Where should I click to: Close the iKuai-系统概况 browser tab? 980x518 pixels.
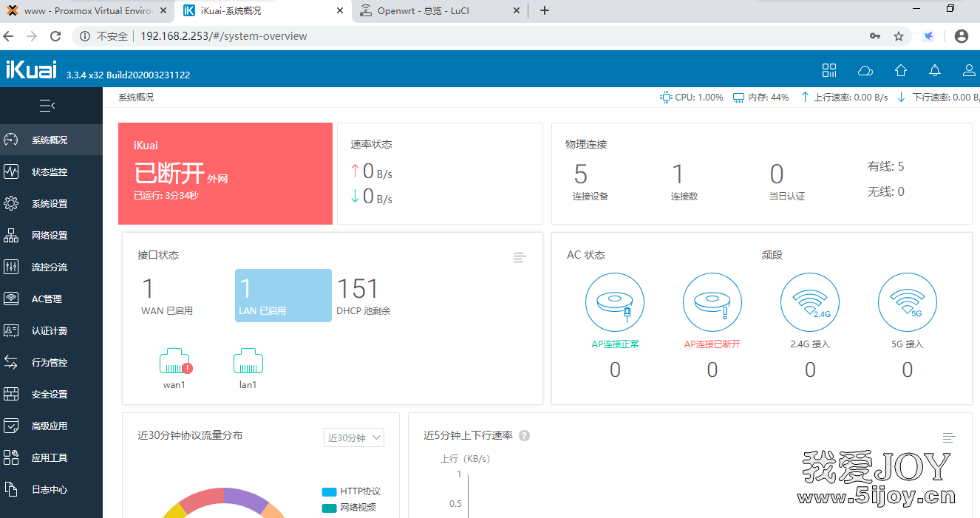(x=340, y=11)
